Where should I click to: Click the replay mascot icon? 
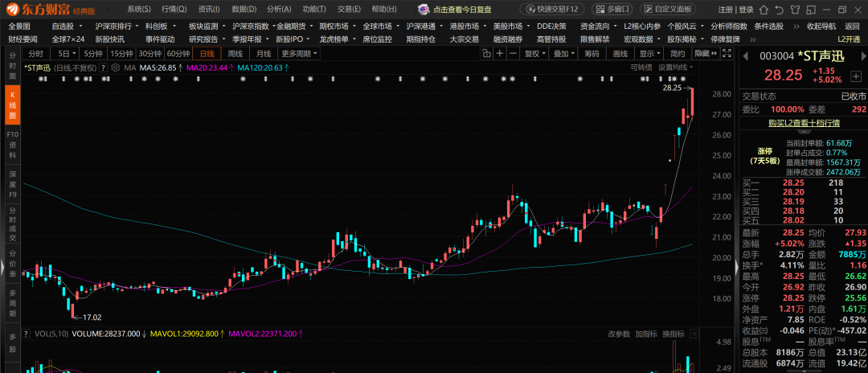[x=423, y=10]
